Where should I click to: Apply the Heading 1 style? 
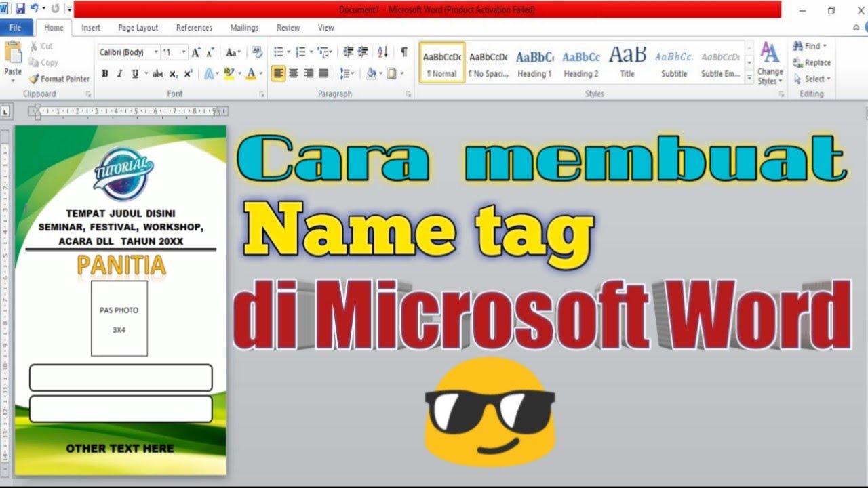(534, 62)
